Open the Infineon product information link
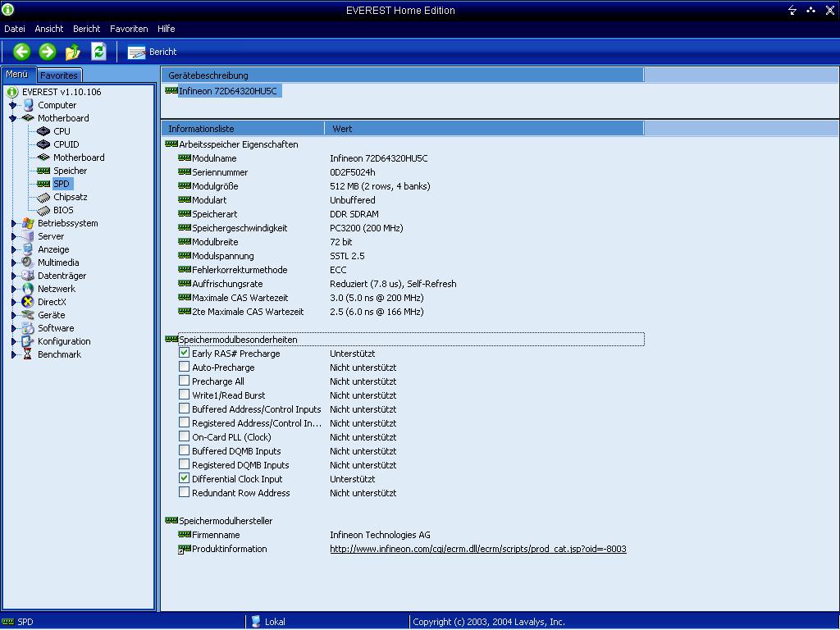The height and width of the screenshot is (630, 840). (x=478, y=549)
